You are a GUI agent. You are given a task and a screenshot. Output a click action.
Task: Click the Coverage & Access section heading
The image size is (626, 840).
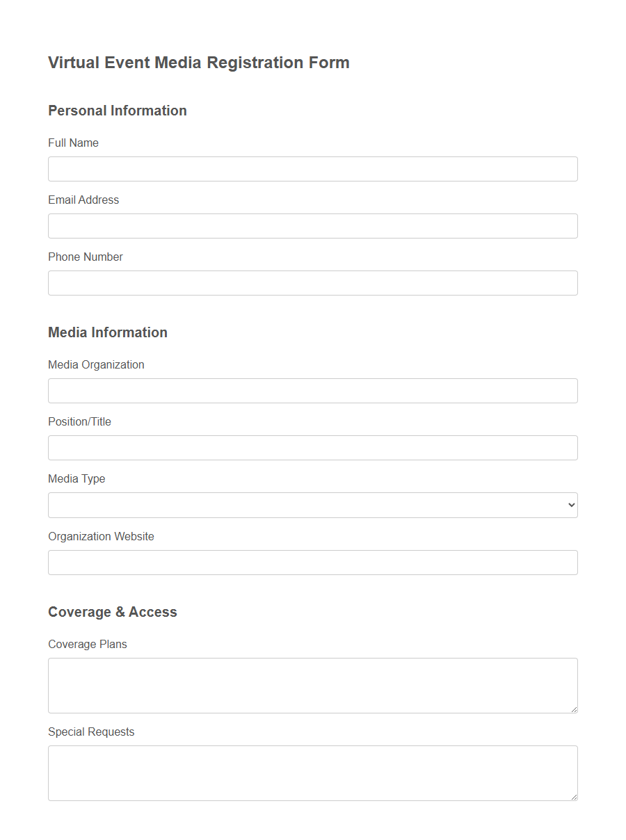tap(113, 612)
